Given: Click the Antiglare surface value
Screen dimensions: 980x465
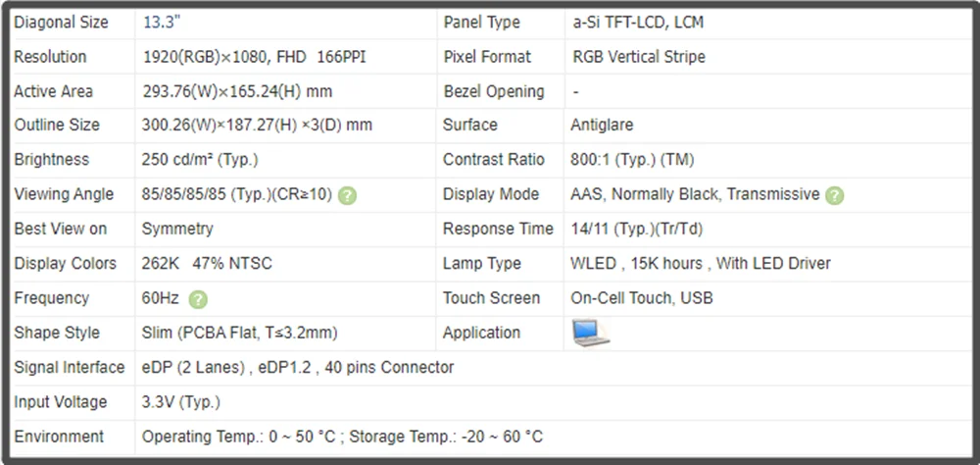Looking at the screenshot, I should click(602, 126).
